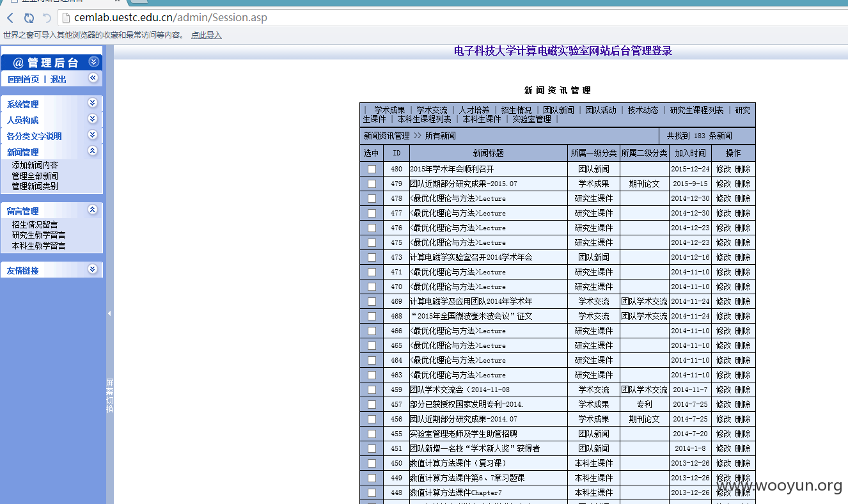Toggle sidebar with 屏幕切换 handle
The height and width of the screenshot is (504, 848).
(x=109, y=395)
